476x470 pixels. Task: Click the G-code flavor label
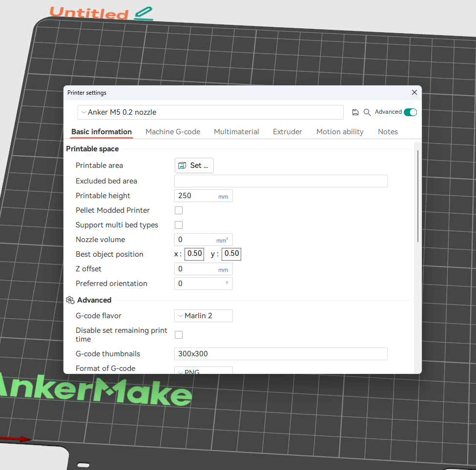click(98, 316)
